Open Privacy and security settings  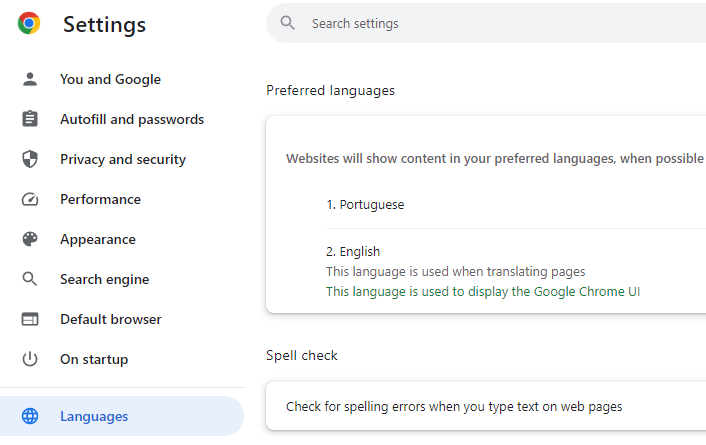[x=122, y=159]
